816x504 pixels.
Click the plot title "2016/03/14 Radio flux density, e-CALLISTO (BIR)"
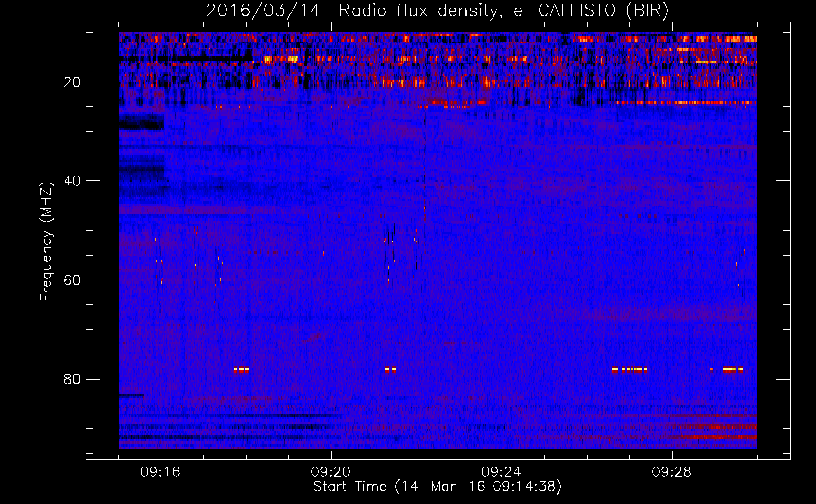coord(437,11)
